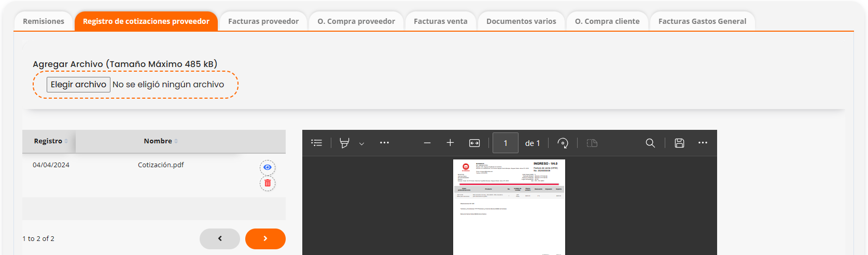Click the fit-to-width icon in PDF toolbar
The width and height of the screenshot is (868, 255).
[474, 143]
